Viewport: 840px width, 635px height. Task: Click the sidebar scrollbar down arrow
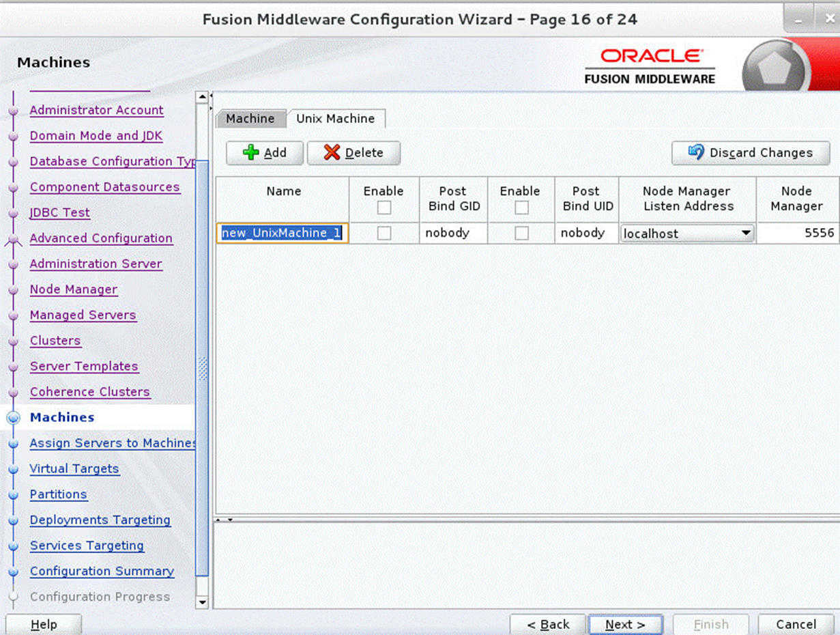(x=201, y=602)
